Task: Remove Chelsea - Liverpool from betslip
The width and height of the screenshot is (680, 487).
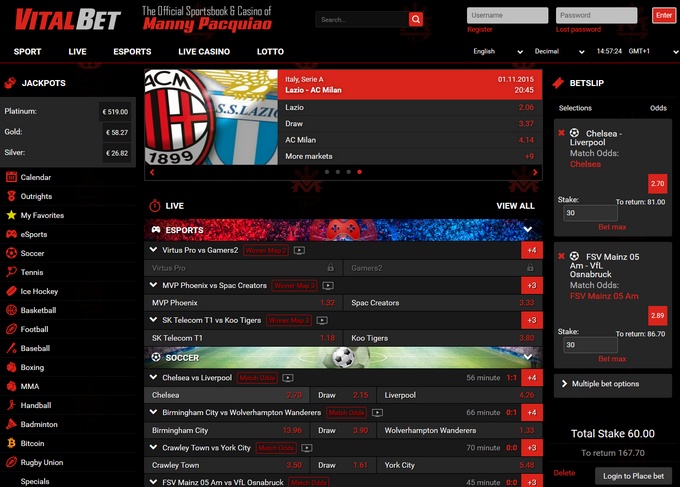Action: (x=561, y=133)
